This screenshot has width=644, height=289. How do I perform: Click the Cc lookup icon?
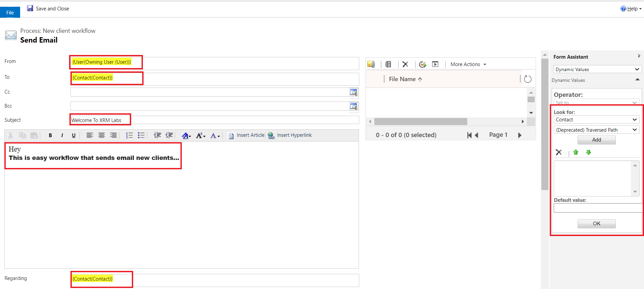tap(354, 92)
